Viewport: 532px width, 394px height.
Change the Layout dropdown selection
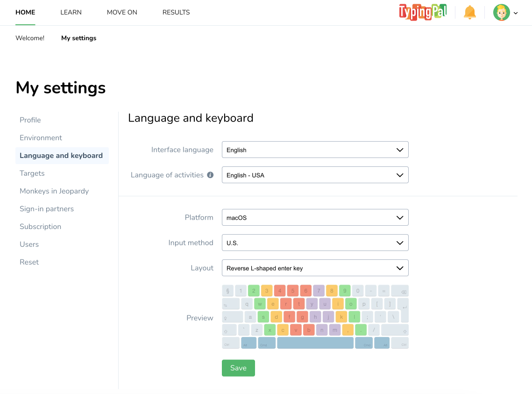click(x=315, y=268)
